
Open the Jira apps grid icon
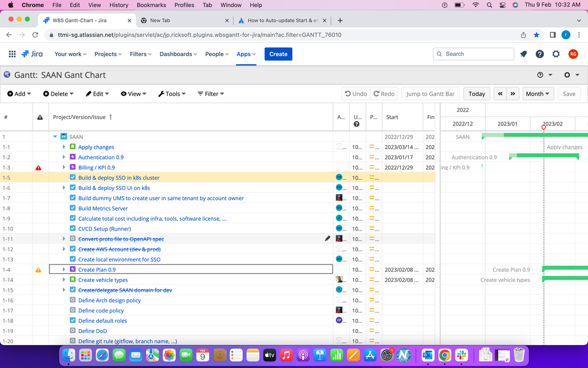click(x=11, y=54)
